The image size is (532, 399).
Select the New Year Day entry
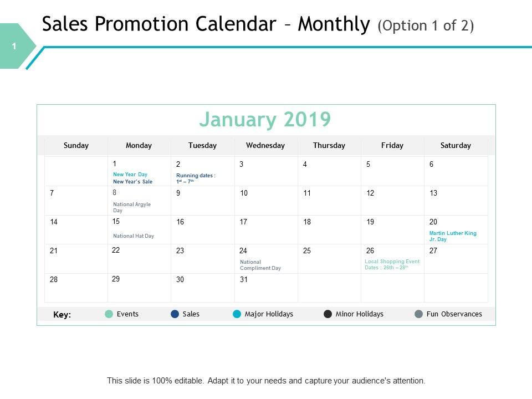130,175
